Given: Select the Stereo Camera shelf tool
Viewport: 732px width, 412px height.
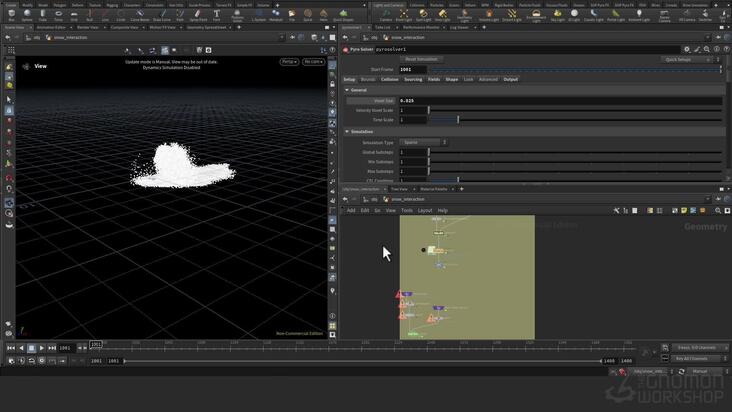Looking at the screenshot, I should (x=664, y=15).
